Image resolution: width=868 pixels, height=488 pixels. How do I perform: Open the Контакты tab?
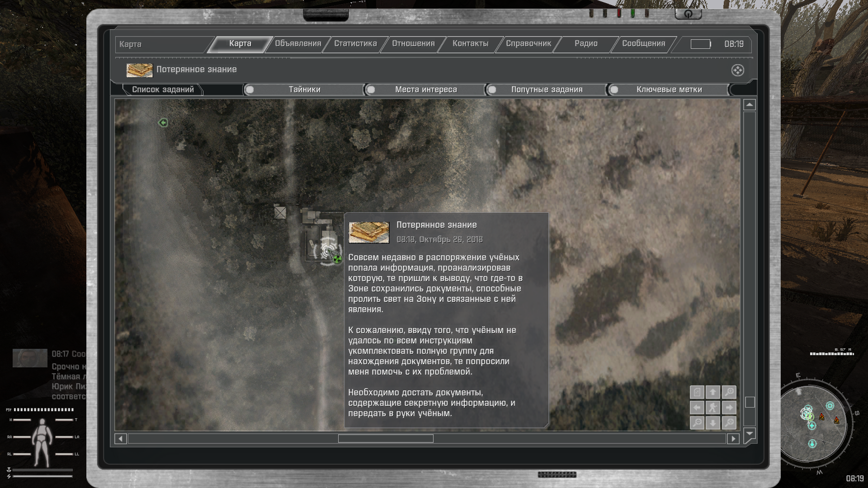point(471,44)
